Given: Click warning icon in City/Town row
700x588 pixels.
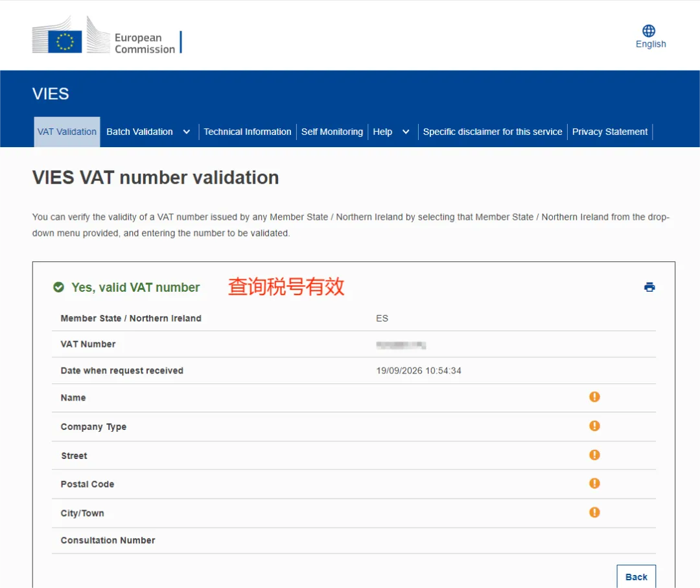Looking at the screenshot, I should click(x=594, y=513).
